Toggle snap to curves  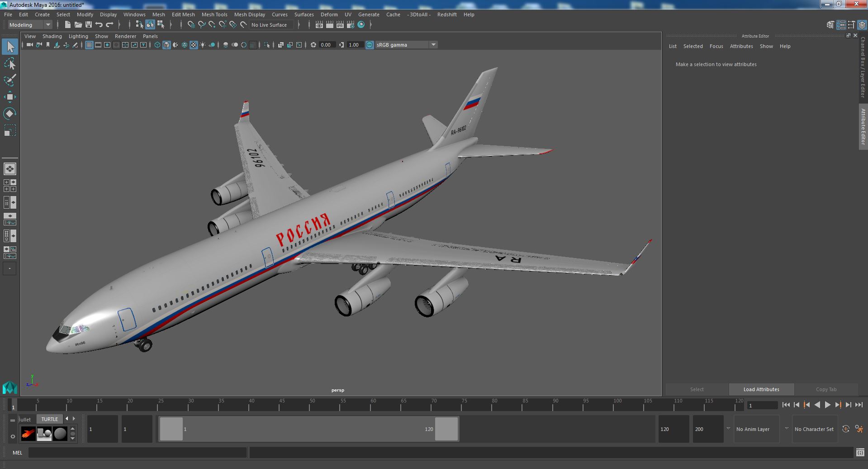tap(202, 24)
